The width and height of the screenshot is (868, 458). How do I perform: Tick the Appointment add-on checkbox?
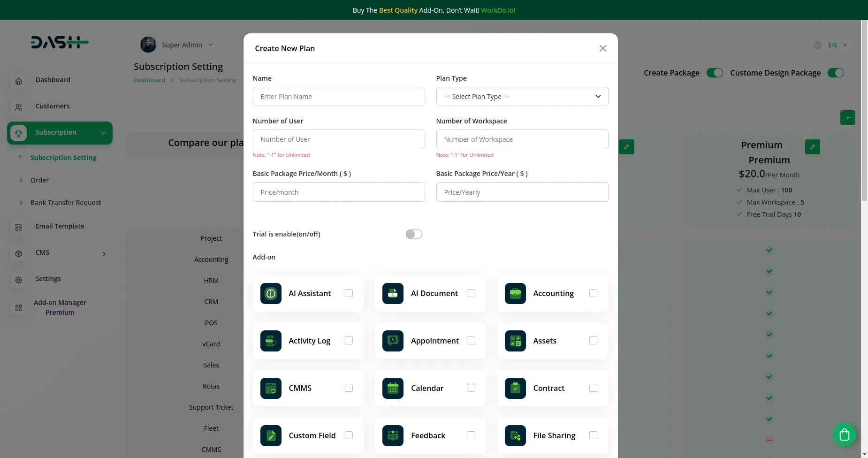[471, 341]
